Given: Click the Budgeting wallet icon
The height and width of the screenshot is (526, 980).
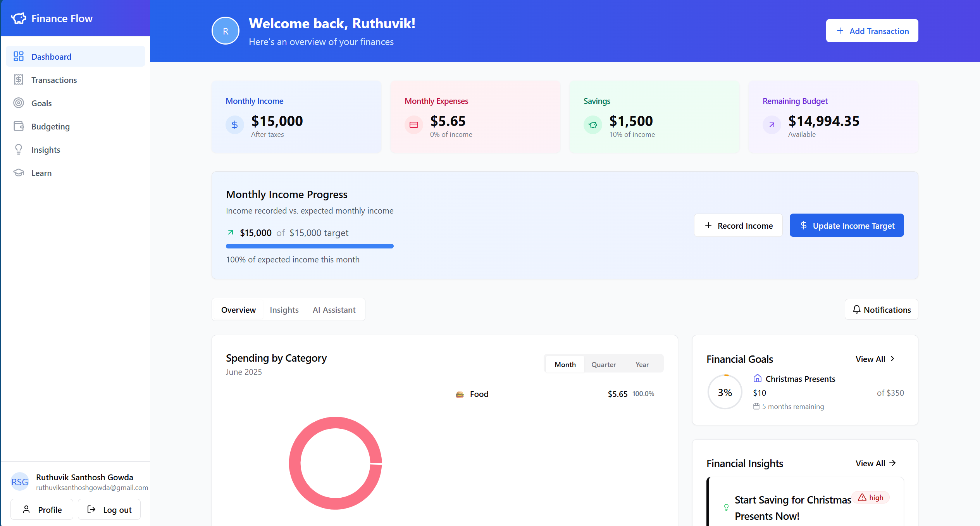Looking at the screenshot, I should [19, 126].
